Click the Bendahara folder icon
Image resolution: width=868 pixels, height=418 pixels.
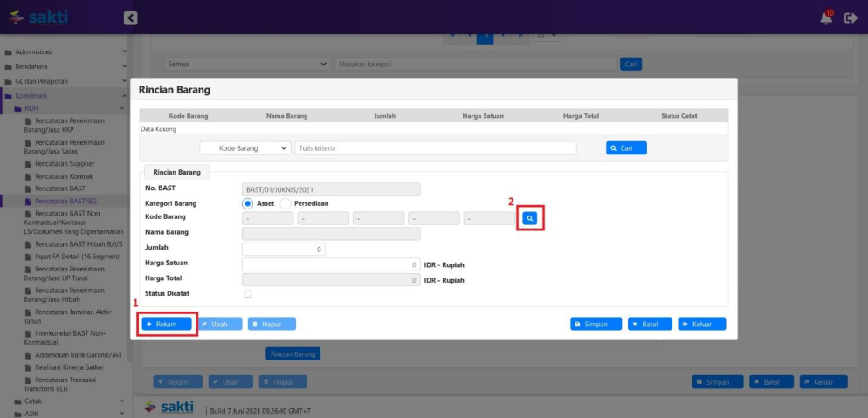[x=8, y=66]
